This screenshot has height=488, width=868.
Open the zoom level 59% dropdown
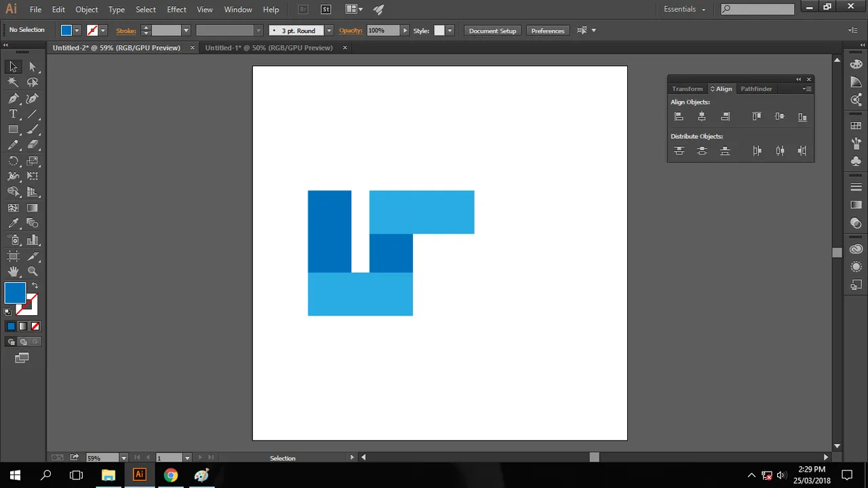pos(123,458)
